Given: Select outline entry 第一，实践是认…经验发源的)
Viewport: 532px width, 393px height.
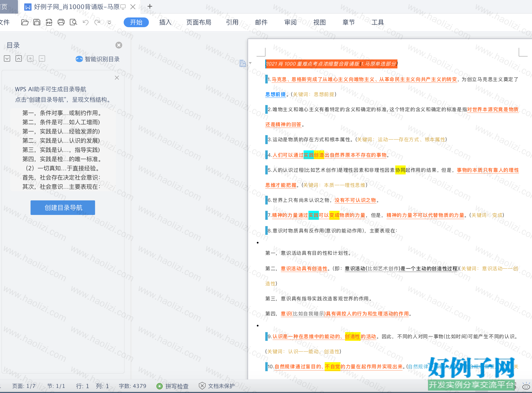Looking at the screenshot, I should (61, 131).
